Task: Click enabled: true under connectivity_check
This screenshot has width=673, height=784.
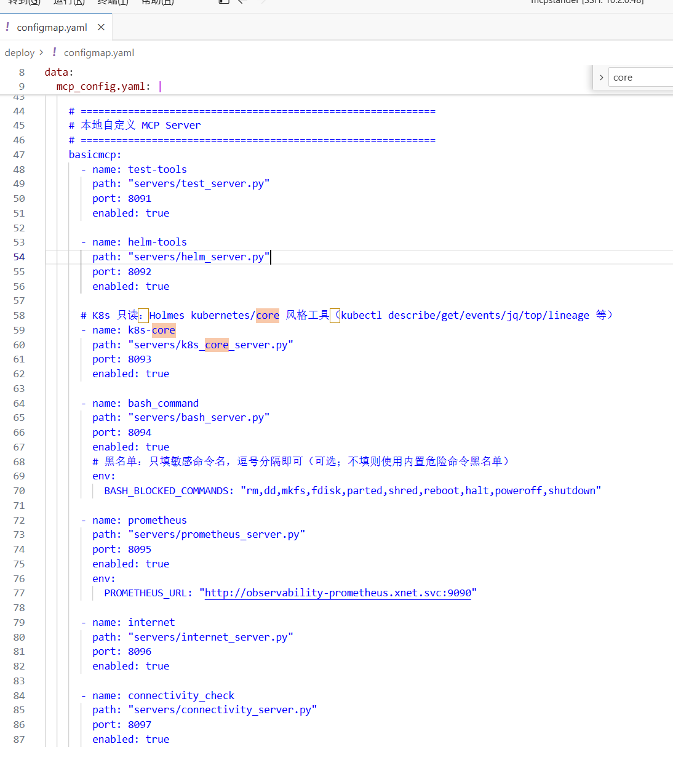Action: (x=131, y=739)
